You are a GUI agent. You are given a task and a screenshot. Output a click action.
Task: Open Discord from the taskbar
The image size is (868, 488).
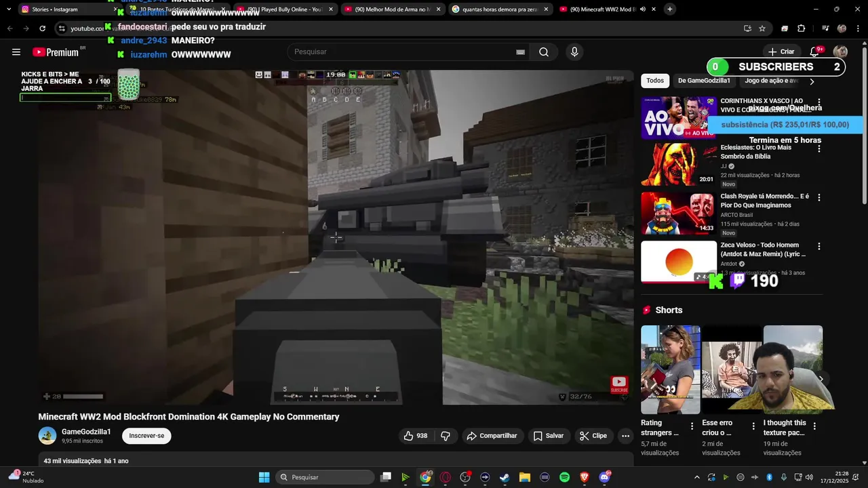tap(604, 477)
